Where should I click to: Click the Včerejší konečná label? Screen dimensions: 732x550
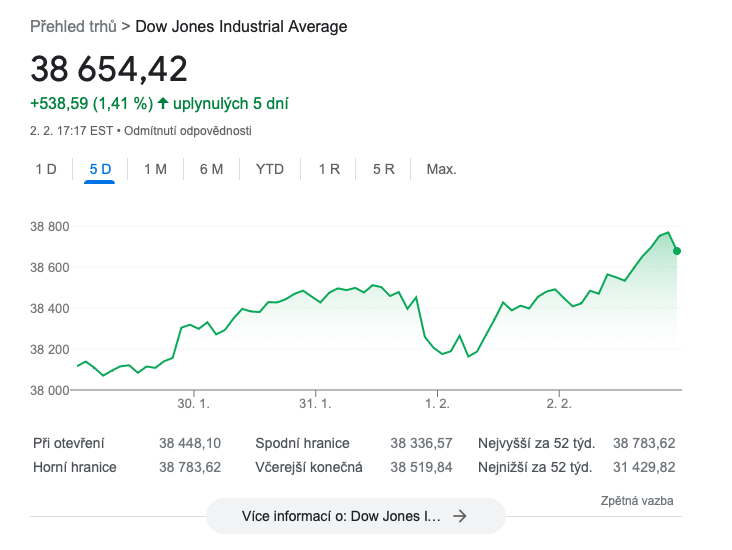tap(309, 467)
